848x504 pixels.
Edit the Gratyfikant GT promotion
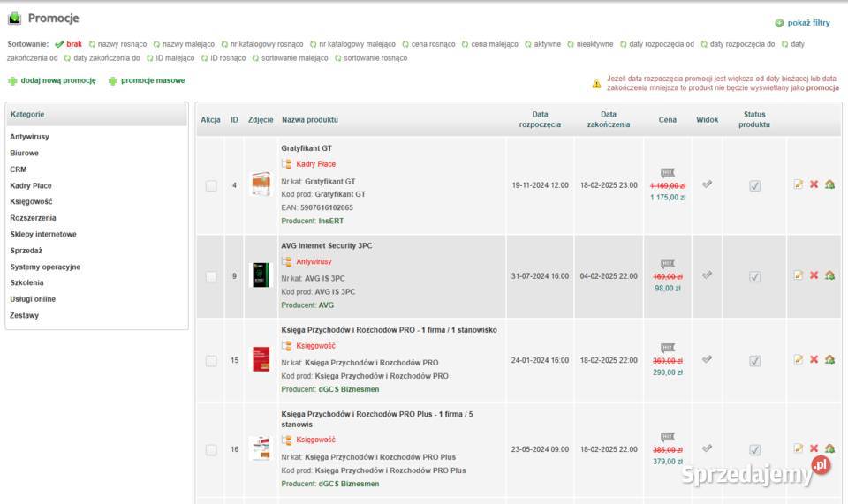[x=799, y=184]
